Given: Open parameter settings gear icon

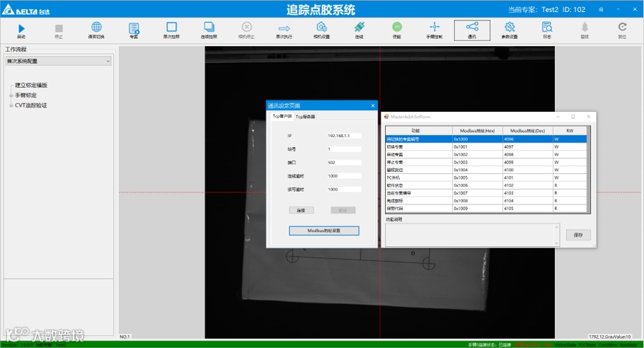Looking at the screenshot, I should (x=510, y=27).
